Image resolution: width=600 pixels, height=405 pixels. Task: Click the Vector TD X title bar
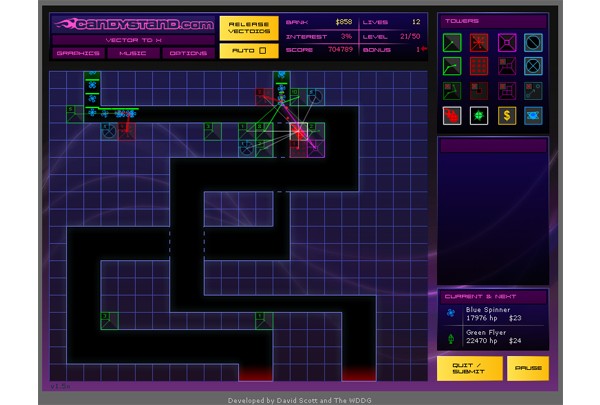(x=134, y=40)
